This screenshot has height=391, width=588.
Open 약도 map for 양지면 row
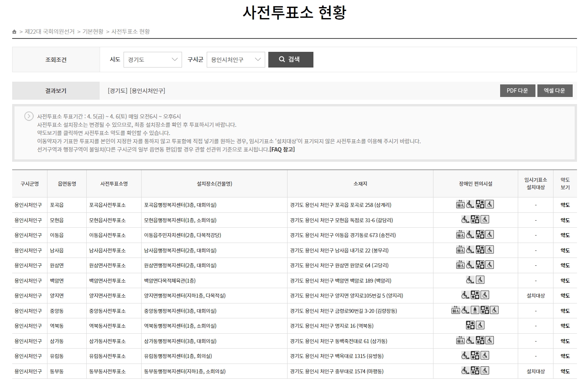565,296
